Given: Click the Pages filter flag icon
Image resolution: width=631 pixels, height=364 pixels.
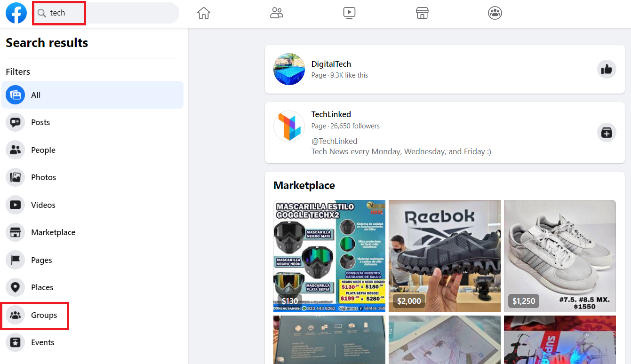Looking at the screenshot, I should (16, 260).
